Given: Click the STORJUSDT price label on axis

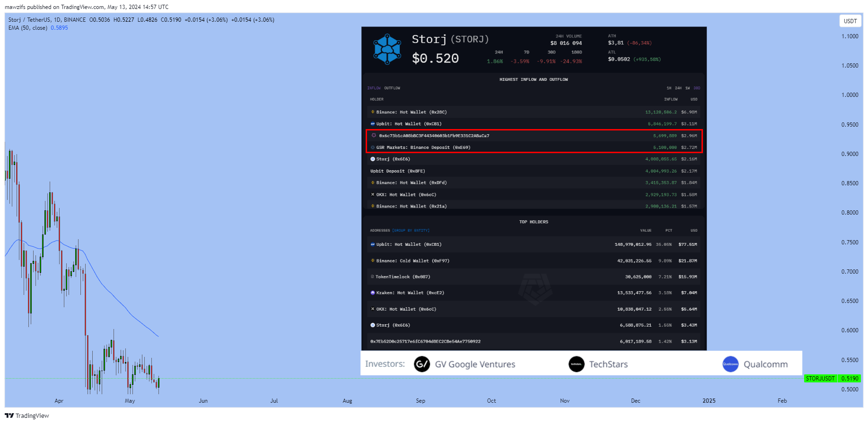Looking at the screenshot, I should [820, 378].
